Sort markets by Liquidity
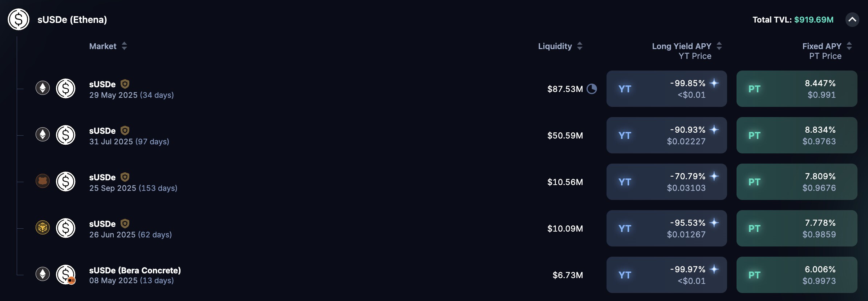Image resolution: width=868 pixels, height=301 pixels. coord(580,46)
